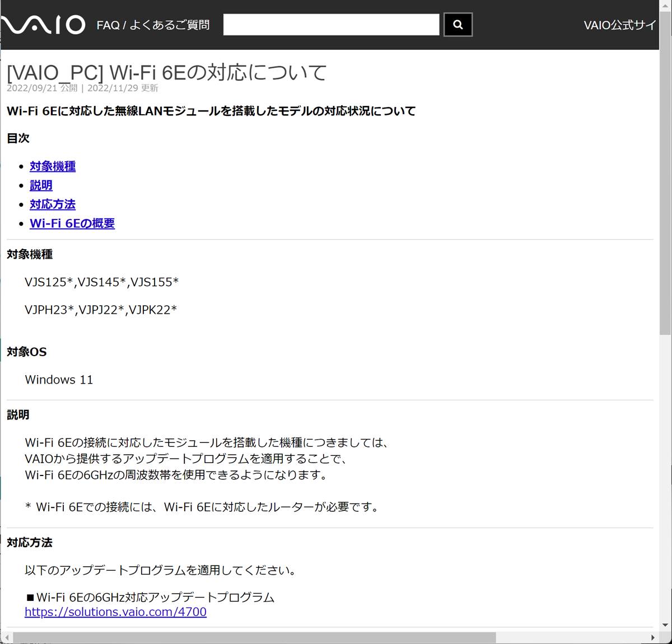Click the page title Wi-Fi 6Eの対応について
Image resolution: width=672 pixels, height=644 pixels.
pos(167,72)
